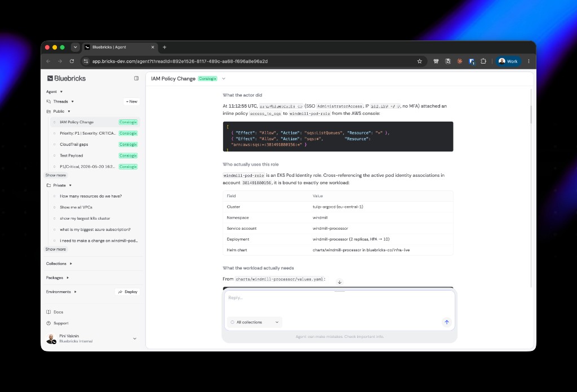Screen dimensions: 577x392
Task: Expand the Collections section
Action: click(x=59, y=264)
